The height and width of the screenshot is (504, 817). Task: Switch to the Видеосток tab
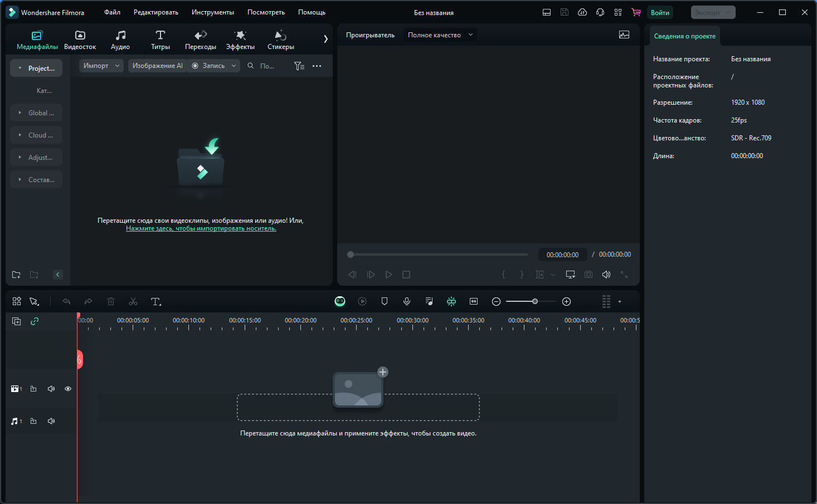pos(80,41)
